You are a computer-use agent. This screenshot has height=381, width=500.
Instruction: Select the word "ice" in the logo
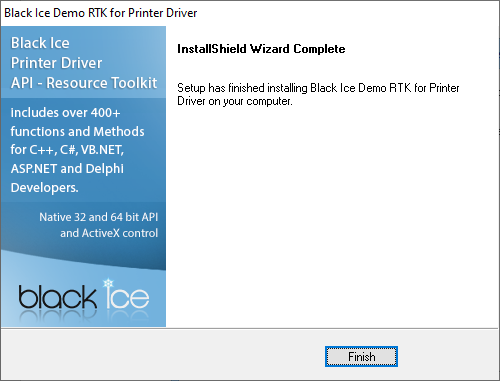point(128,297)
